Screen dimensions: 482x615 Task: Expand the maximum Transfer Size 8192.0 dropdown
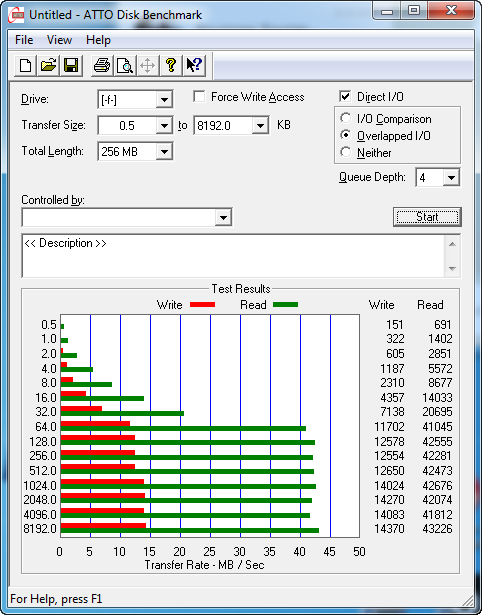click(260, 126)
